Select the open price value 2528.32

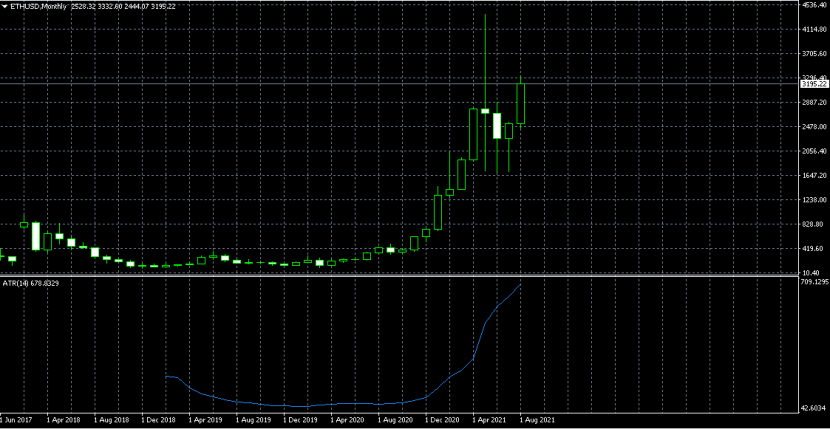pos(83,6)
